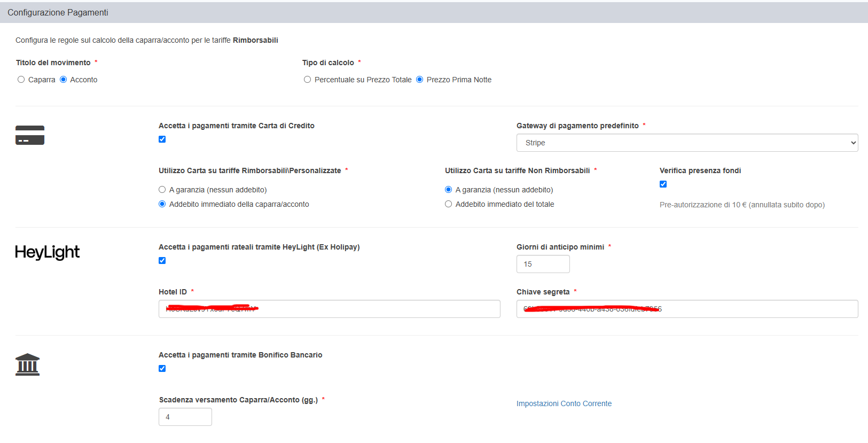
Task: Click Giorni di anticipo minimi field
Action: [543, 264]
